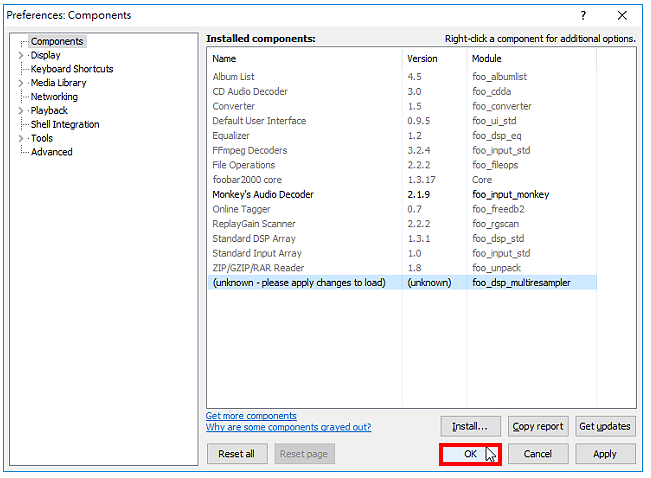Select Default User Interface component

[x=402, y=121]
